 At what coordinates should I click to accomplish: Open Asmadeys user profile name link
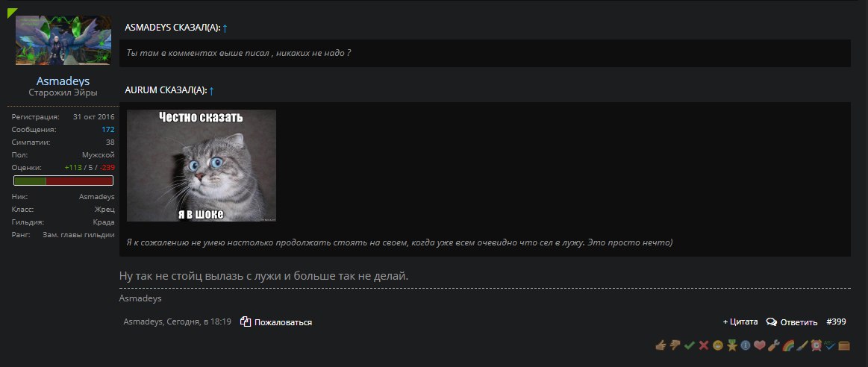(x=63, y=81)
